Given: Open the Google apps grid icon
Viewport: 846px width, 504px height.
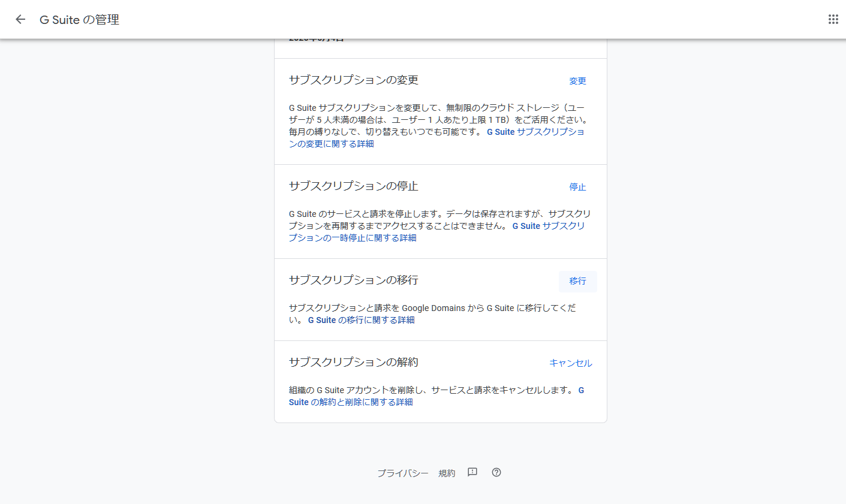Looking at the screenshot, I should coord(833,19).
